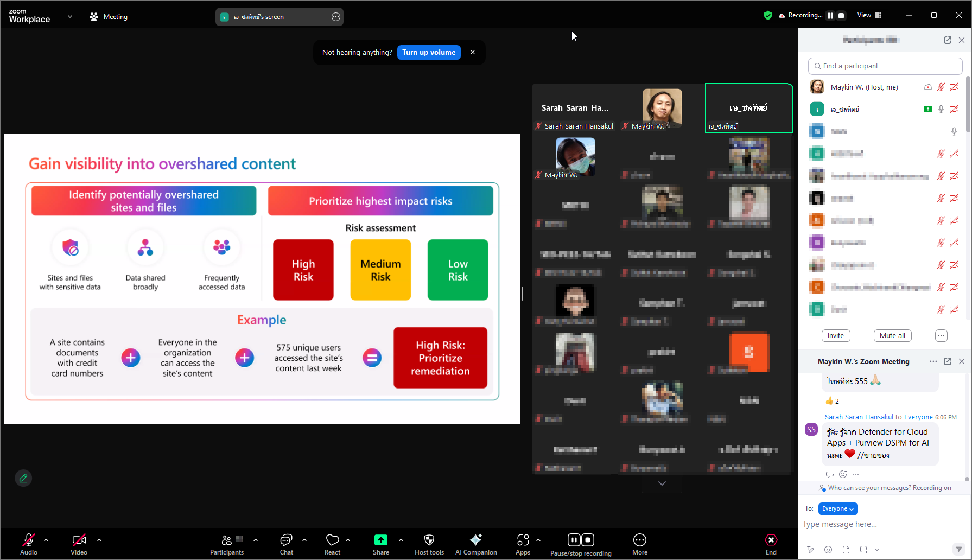Open the Meeting tab
Viewport: 972px width, 560px height.
click(109, 17)
